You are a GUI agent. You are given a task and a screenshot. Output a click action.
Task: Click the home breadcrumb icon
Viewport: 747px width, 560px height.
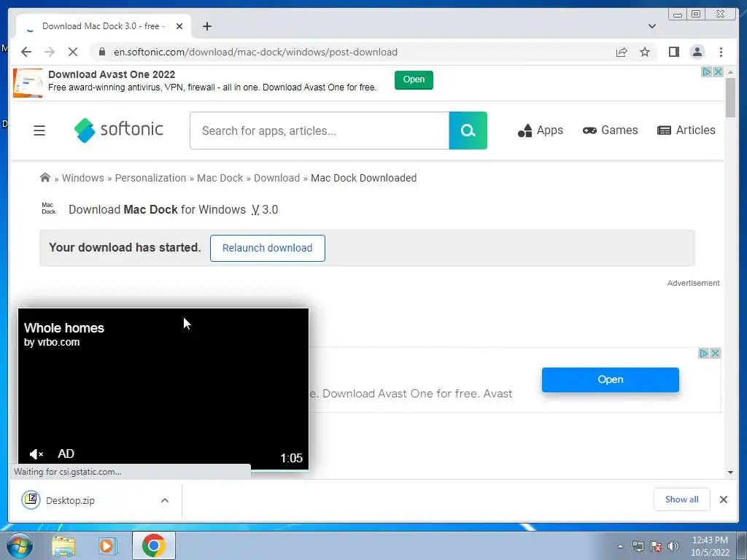pyautogui.click(x=44, y=178)
